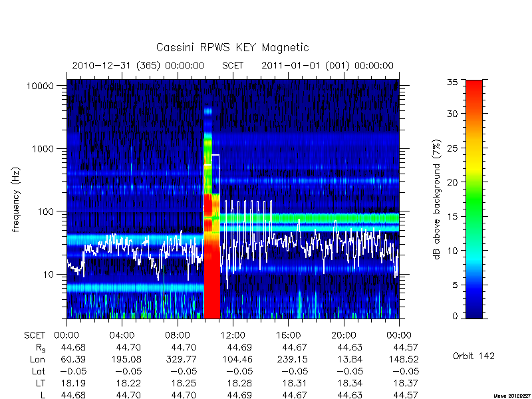532x399 pixels.
Task: Click the 15 colorbar tick label
Action: coord(452,217)
